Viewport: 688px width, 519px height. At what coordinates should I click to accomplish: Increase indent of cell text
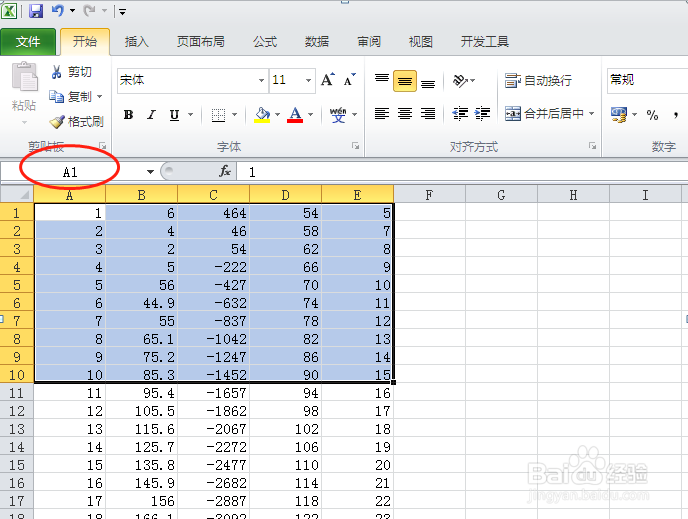click(x=482, y=114)
